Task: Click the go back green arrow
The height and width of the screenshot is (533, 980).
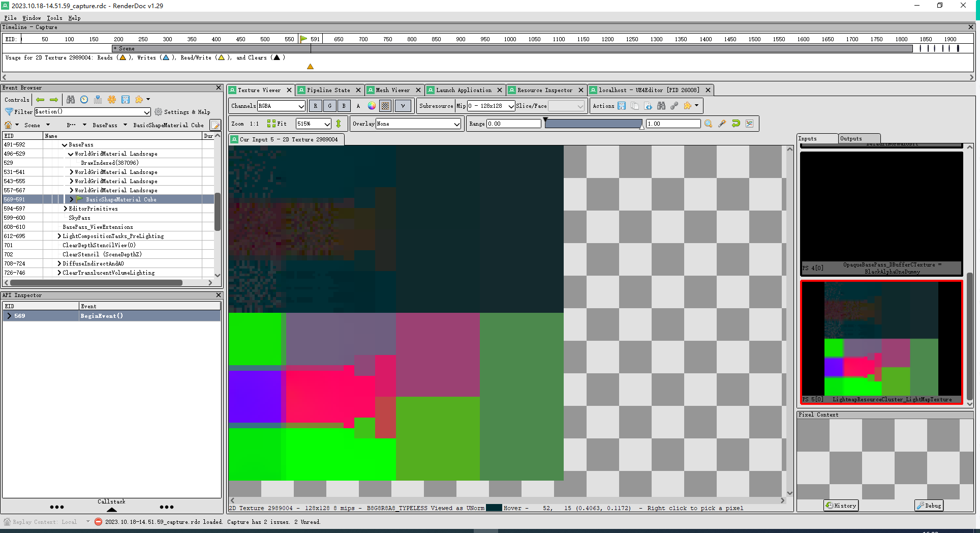Action: point(40,100)
